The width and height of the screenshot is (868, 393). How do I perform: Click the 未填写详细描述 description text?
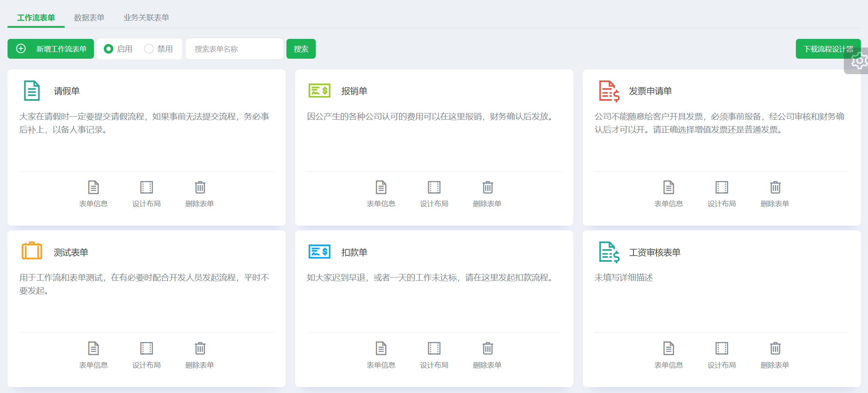624,278
